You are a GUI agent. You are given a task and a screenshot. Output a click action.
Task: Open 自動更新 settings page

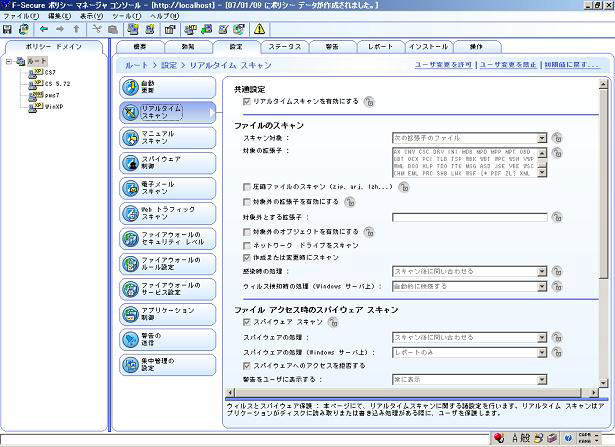click(167, 87)
